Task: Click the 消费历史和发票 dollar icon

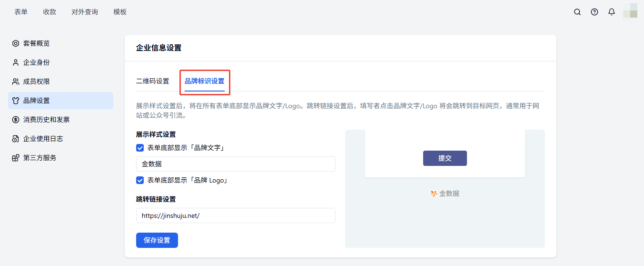Action: point(16,120)
